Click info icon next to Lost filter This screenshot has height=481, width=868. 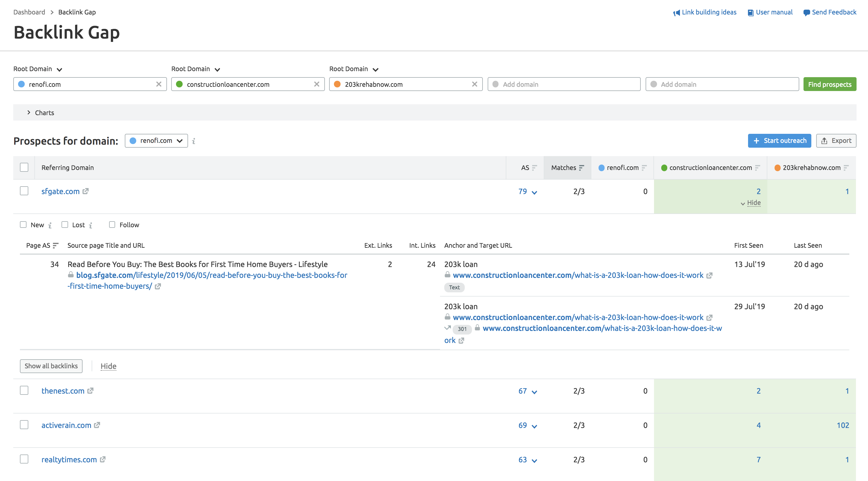tap(91, 225)
